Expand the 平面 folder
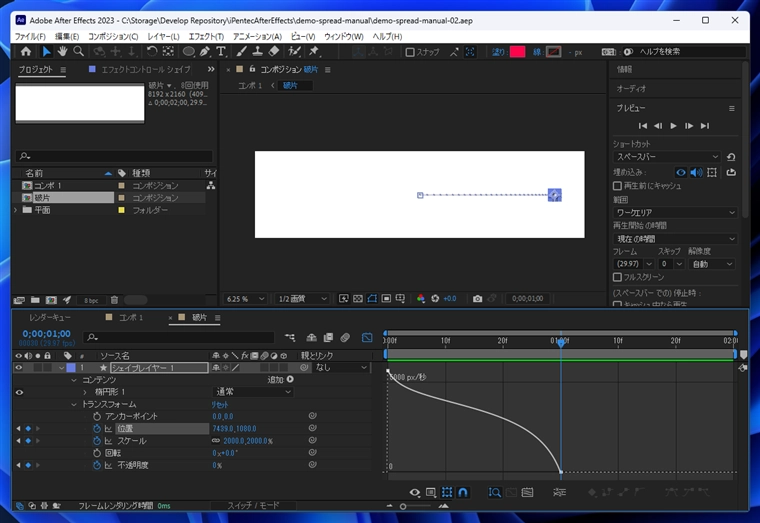This screenshot has height=523, width=760. (x=15, y=210)
